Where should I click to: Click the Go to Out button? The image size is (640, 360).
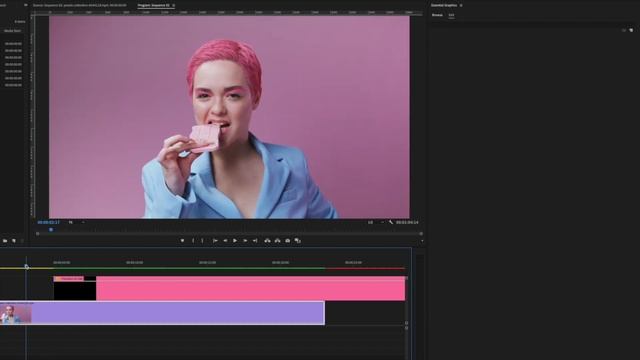pyautogui.click(x=255, y=241)
